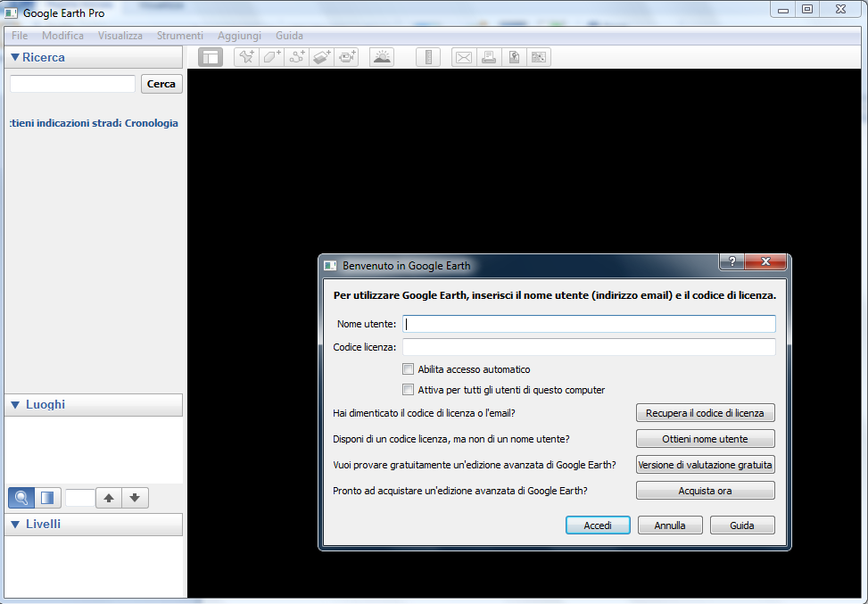Open the Strumenti menu
The height and width of the screenshot is (604, 868).
[x=180, y=36]
